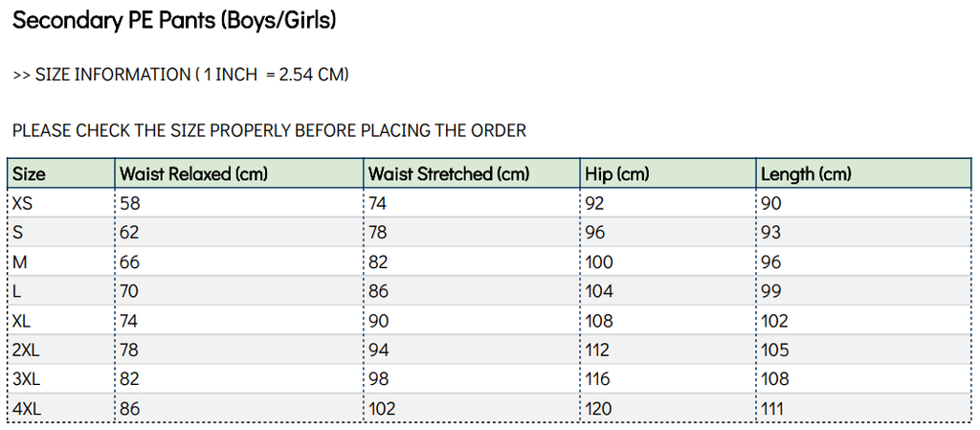The height and width of the screenshot is (430, 980).
Task: Select the "Waist Stretched (cm)" header cell
Action: tap(449, 174)
